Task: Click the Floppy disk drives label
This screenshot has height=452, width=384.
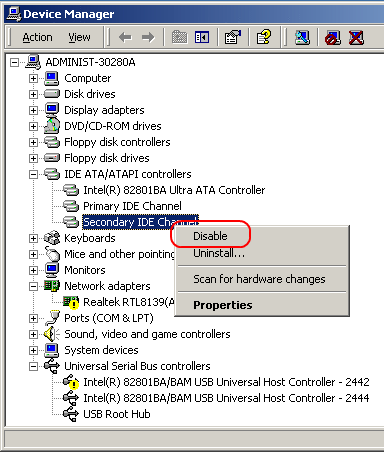Action: pyautogui.click(x=107, y=158)
